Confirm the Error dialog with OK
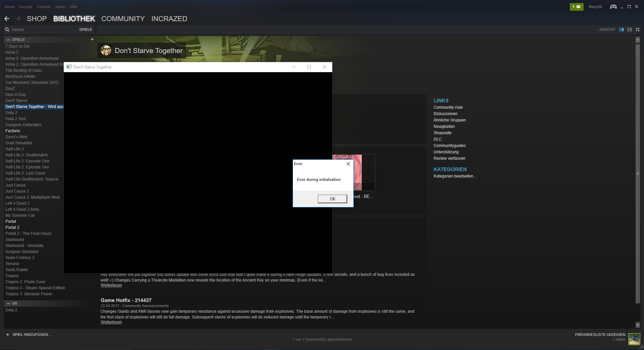 333,199
